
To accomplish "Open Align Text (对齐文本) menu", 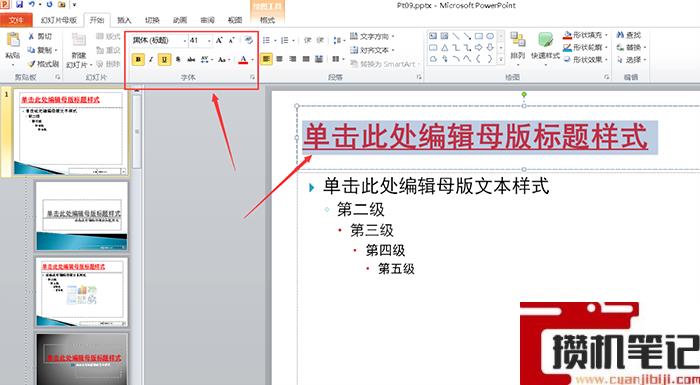I will click(x=372, y=50).
